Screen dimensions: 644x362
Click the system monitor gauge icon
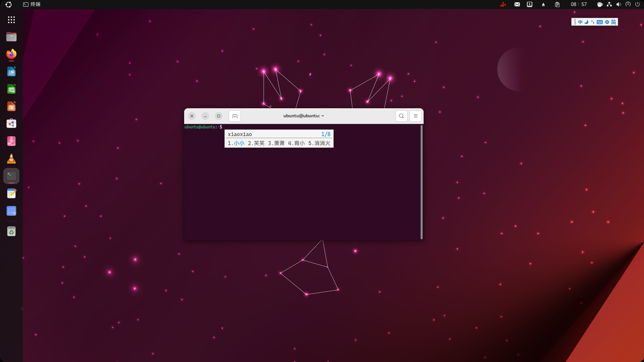628,4
